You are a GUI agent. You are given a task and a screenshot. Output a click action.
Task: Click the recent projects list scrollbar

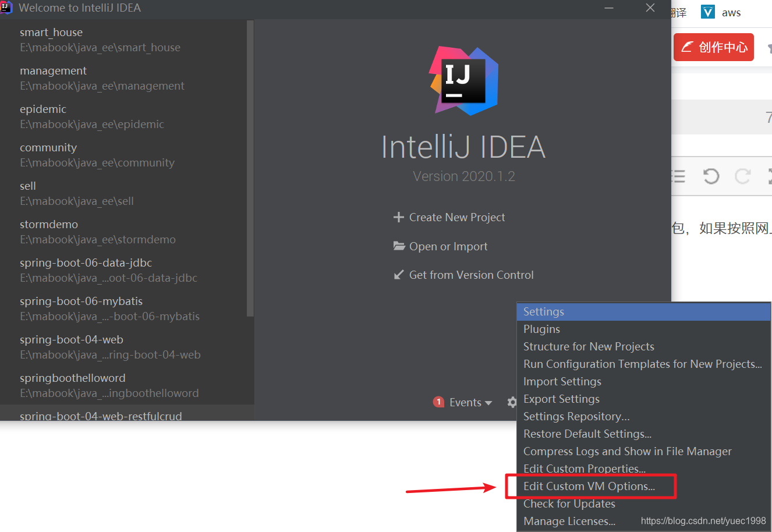click(x=250, y=169)
